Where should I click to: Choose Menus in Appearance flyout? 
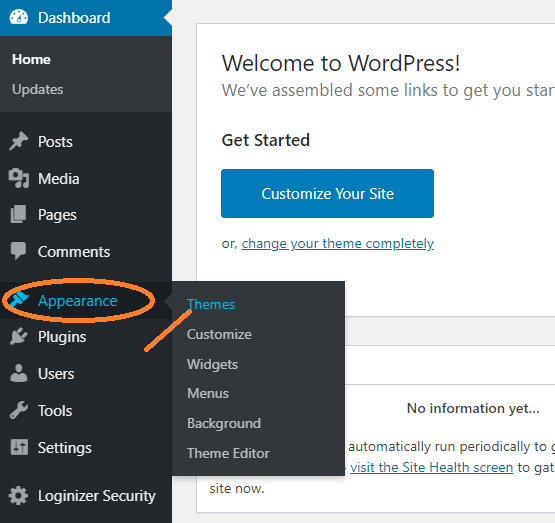pyautogui.click(x=208, y=393)
